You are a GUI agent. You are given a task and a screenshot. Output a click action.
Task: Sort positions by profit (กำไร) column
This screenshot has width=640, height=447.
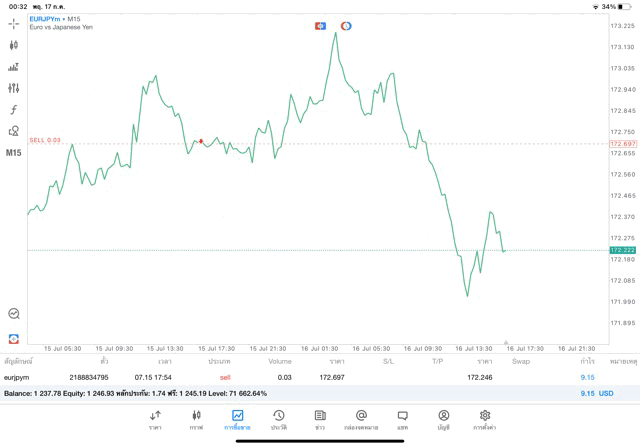coord(588,360)
